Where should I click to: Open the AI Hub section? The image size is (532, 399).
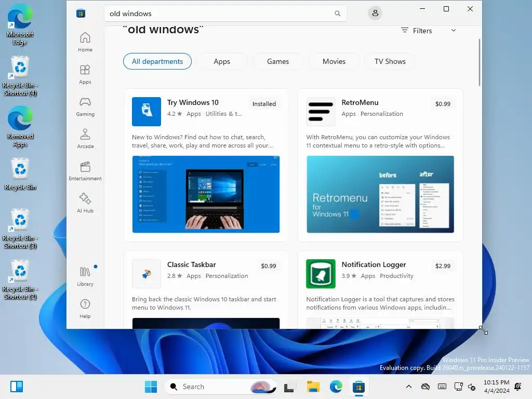pos(85,203)
